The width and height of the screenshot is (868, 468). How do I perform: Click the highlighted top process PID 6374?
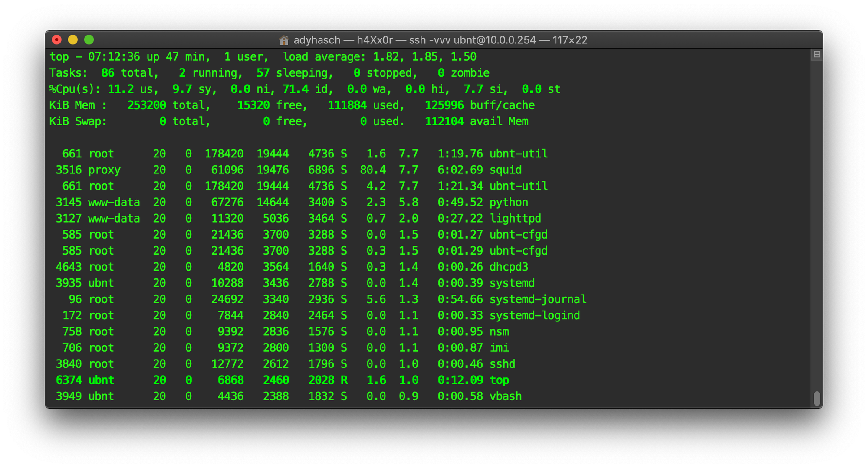[69, 380]
